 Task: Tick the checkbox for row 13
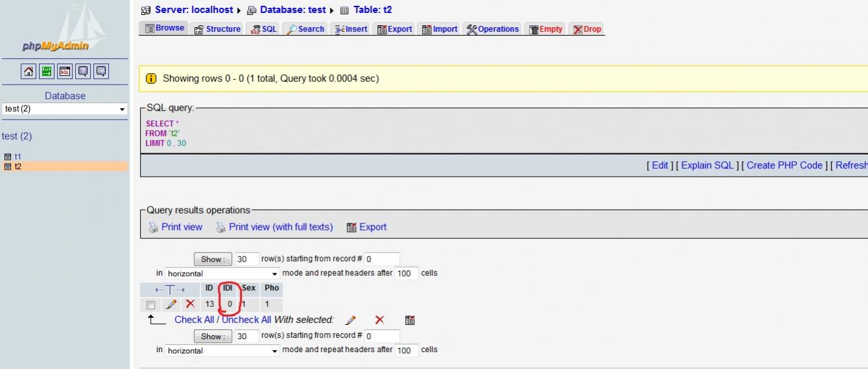click(x=151, y=304)
